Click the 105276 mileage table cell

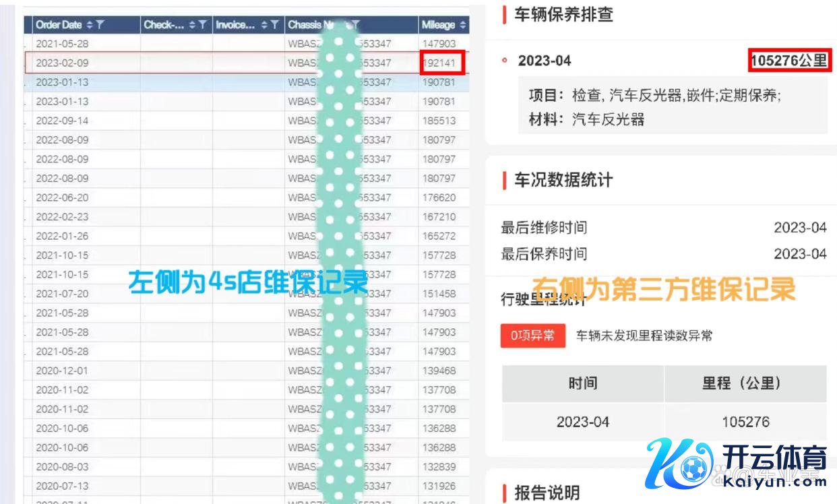(745, 422)
